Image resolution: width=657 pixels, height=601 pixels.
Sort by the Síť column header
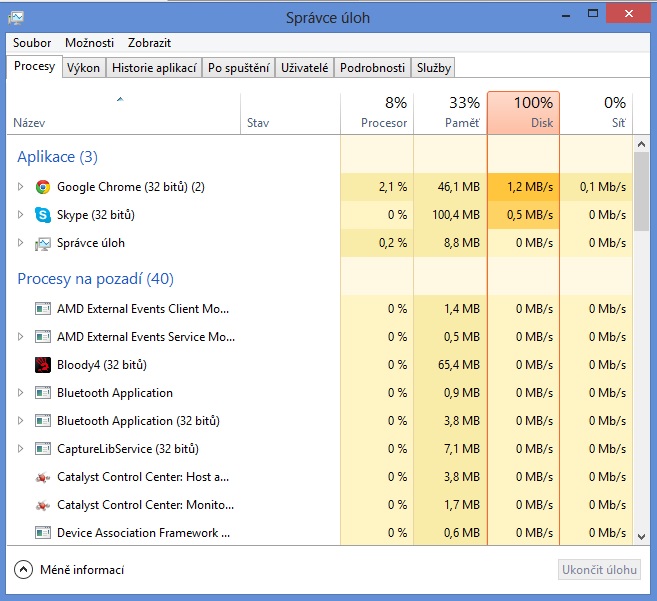pos(596,113)
